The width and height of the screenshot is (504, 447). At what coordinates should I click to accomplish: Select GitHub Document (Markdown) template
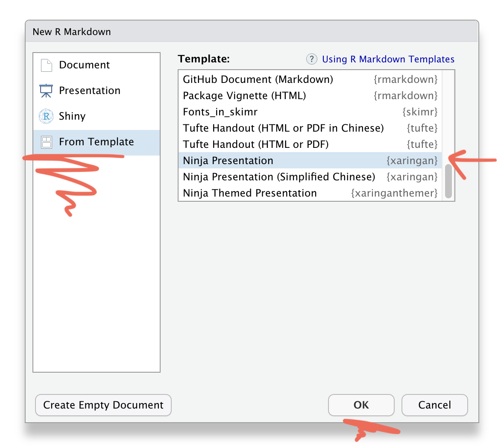[x=310, y=79]
